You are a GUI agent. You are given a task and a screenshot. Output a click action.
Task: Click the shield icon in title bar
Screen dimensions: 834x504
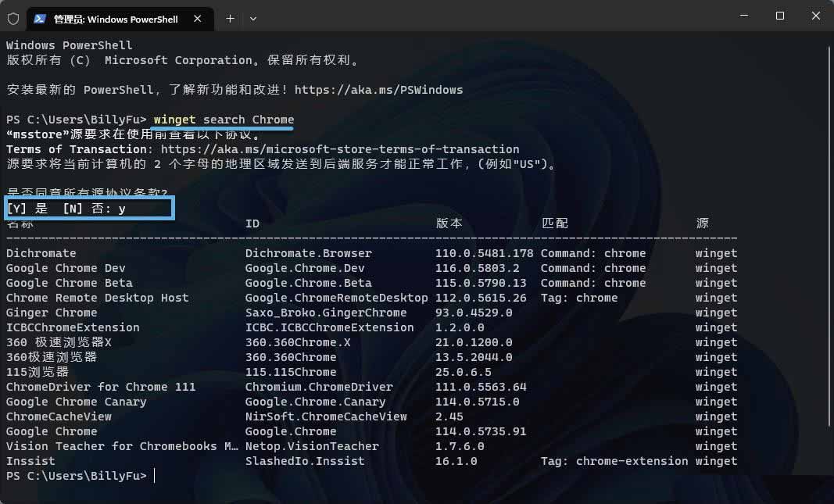point(13,19)
